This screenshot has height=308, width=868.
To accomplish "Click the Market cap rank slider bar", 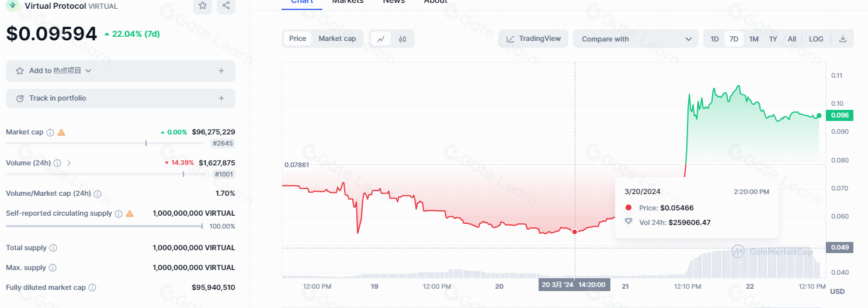I will 105,143.
